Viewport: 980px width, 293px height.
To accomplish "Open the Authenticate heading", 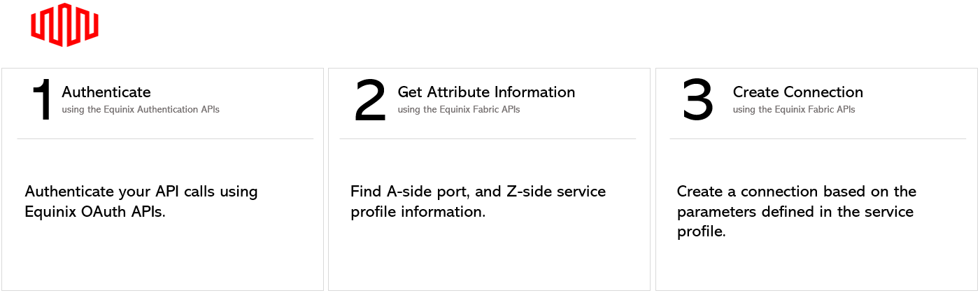I will point(106,92).
